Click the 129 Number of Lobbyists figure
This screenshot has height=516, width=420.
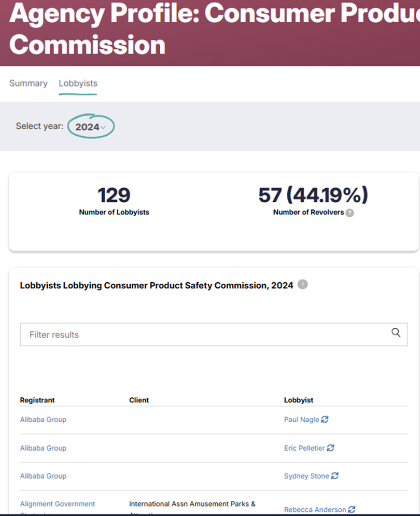click(114, 195)
